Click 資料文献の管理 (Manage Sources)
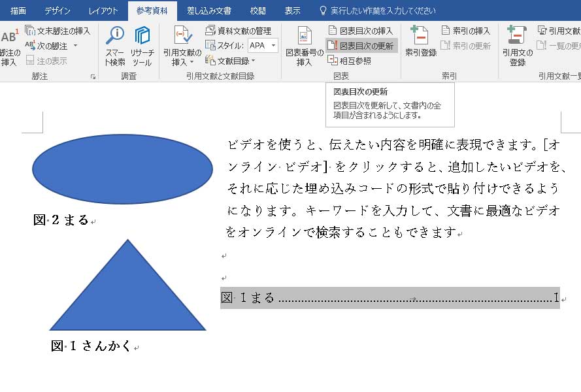This screenshot has width=581, height=392. pyautogui.click(x=239, y=31)
